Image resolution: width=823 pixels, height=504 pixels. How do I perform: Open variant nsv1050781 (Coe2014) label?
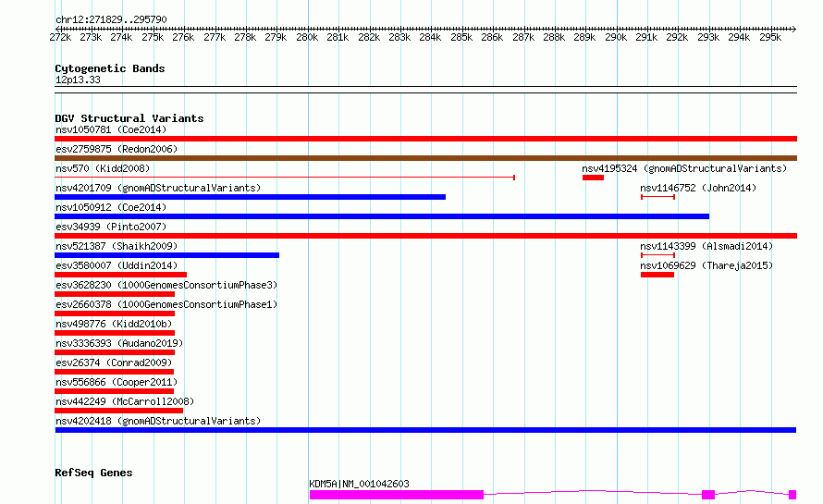[x=111, y=129]
